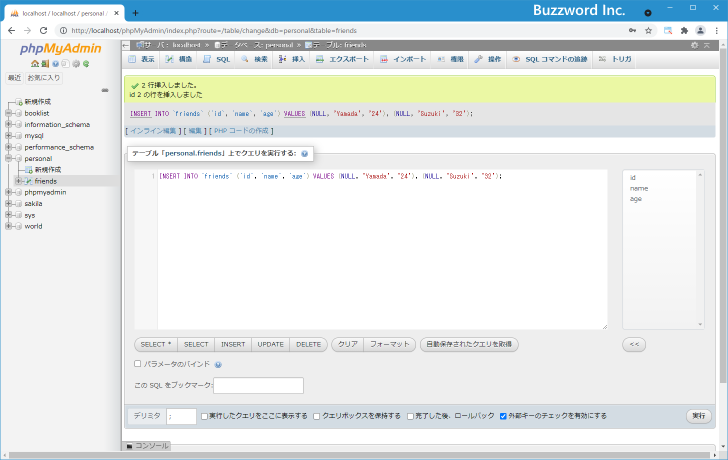728x460 pixels.
Task: Click the browser back arrow
Action: pyautogui.click(x=11, y=31)
